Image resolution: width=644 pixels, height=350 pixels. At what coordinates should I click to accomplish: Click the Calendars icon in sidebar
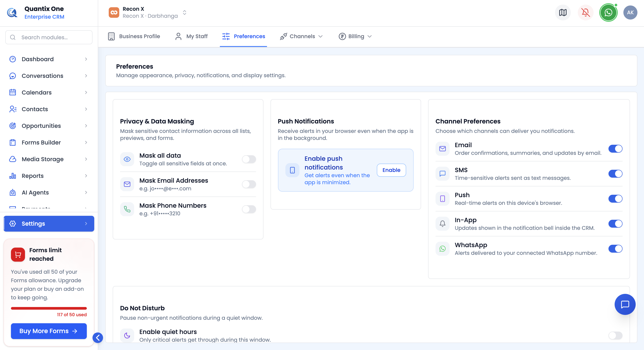(x=13, y=93)
